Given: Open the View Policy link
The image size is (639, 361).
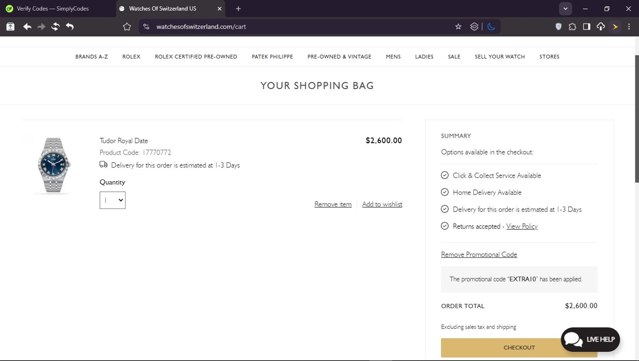Looking at the screenshot, I should pyautogui.click(x=522, y=226).
